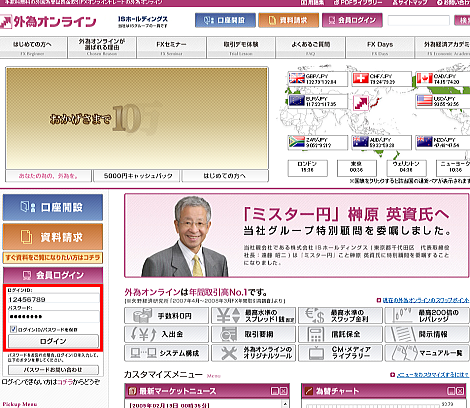Click 最高水準のスワップ金利 euro-dollar icon button
Viewport: 470px width, 408px height.
click(340, 316)
